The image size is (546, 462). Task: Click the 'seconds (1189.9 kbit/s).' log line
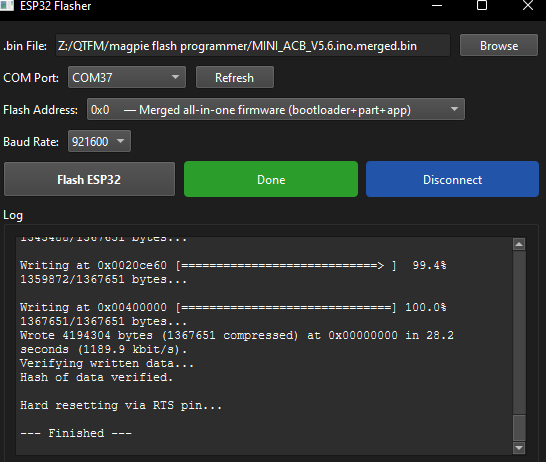[x=103, y=349]
